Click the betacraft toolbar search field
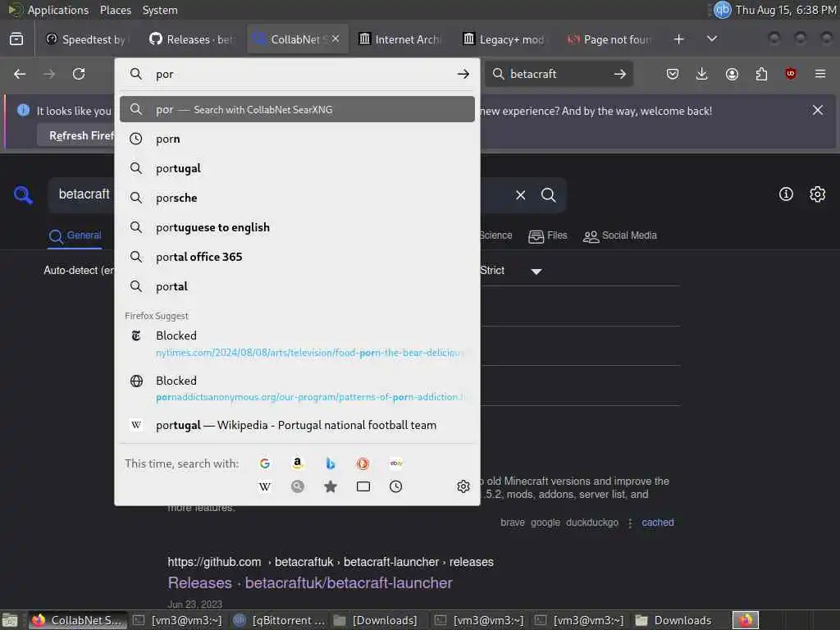This screenshot has height=630, width=840. coord(557,74)
